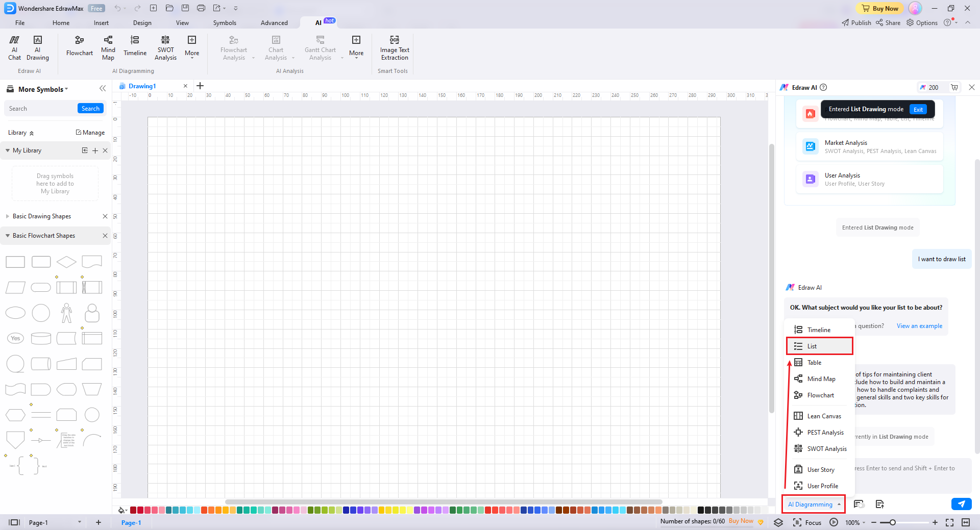Add a new library with plus icon
This screenshot has width=980, height=530.
tap(95, 150)
